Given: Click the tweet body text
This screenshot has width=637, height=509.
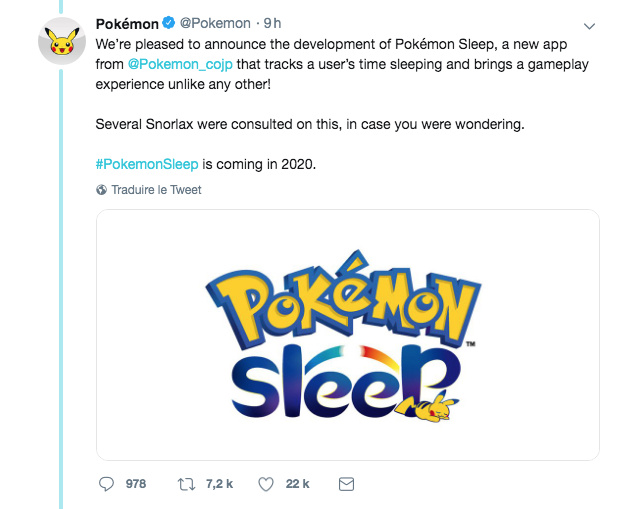Looking at the screenshot, I should pyautogui.click(x=342, y=104).
